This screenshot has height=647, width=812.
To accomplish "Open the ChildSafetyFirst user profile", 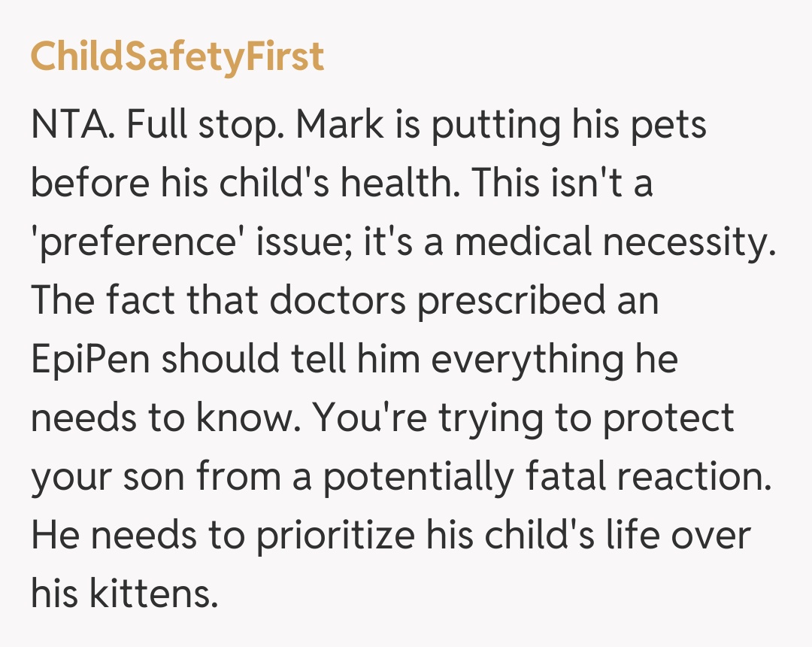I will [177, 57].
